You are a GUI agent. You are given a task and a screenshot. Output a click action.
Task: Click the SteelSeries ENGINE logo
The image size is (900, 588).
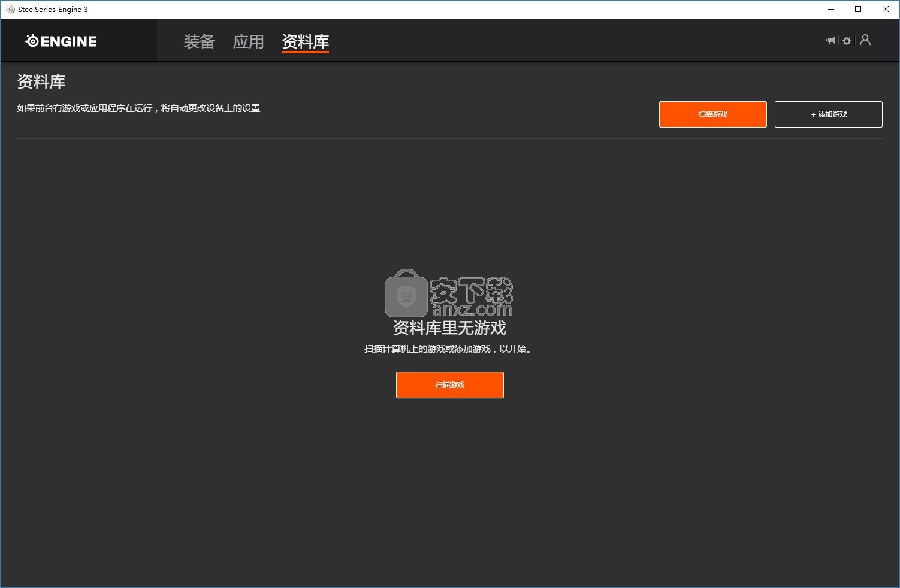coord(61,41)
